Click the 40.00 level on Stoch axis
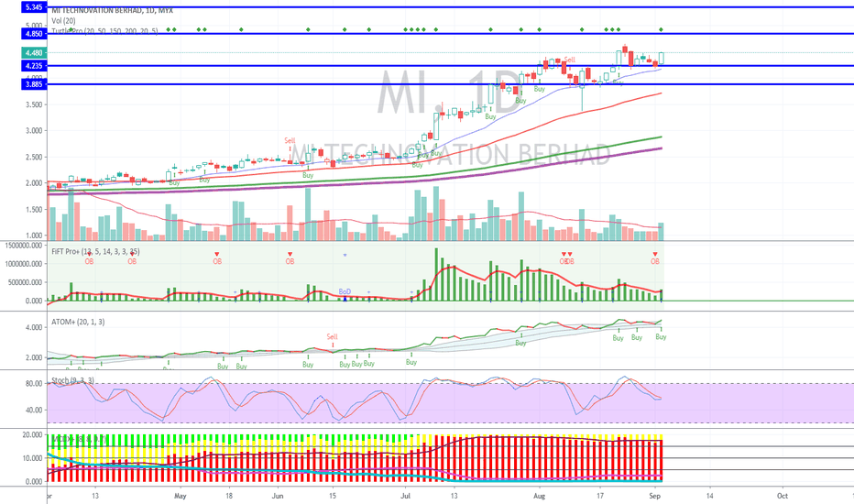 [x=34, y=411]
